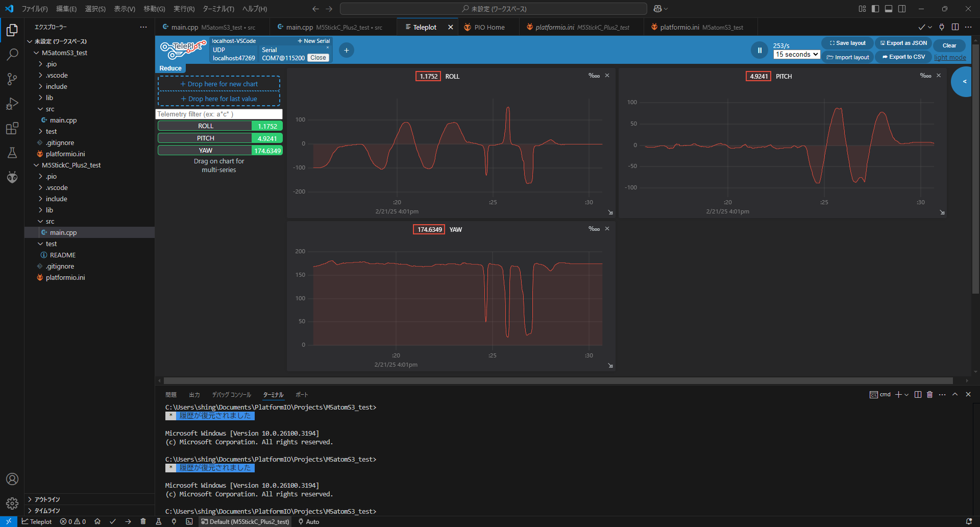Expand the include folder under M5StickC_Plus2_test
Viewport: 980px width, 527px height.
[56, 199]
